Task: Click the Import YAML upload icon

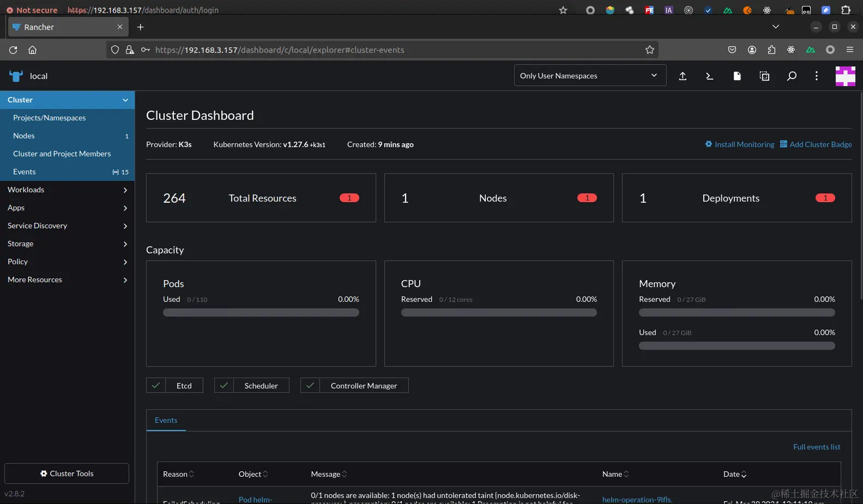Action: 683,76
